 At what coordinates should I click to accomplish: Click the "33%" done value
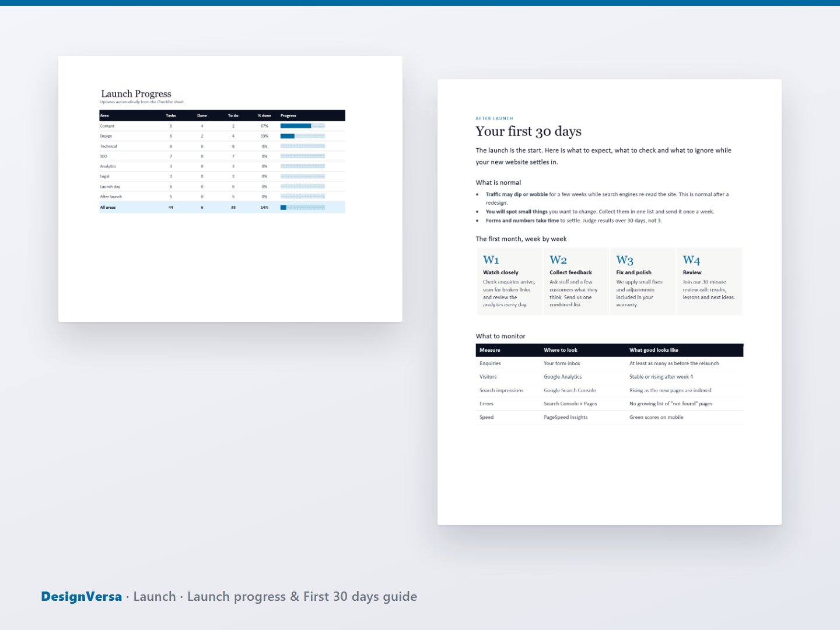click(x=264, y=136)
